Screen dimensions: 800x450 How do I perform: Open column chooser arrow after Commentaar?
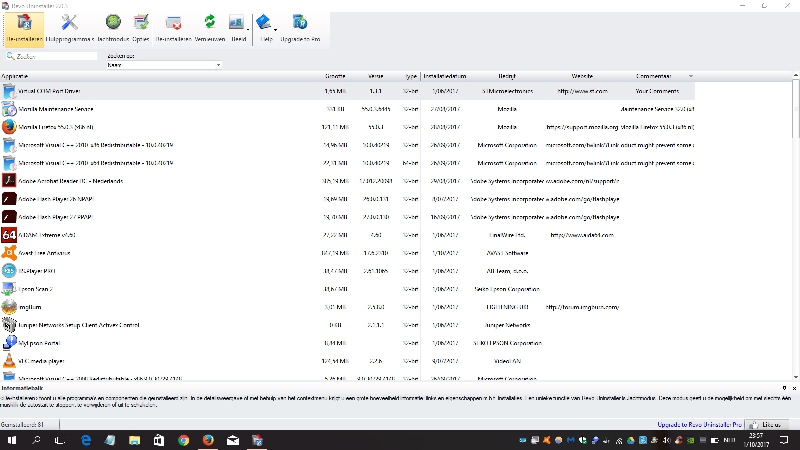click(x=691, y=76)
